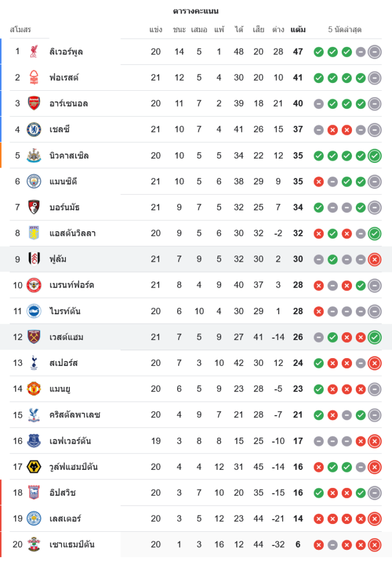Click Newcastle's latest match win indicator
Screen dimensions: 392x564
[375, 156]
